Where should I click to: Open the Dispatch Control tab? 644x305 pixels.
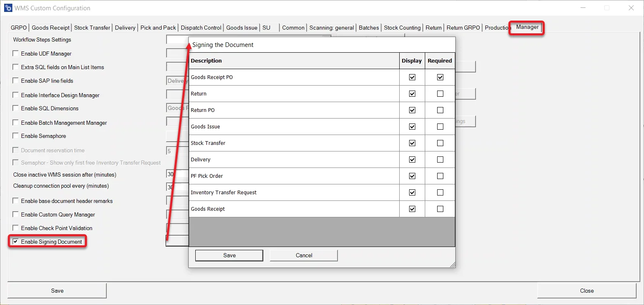pyautogui.click(x=201, y=28)
